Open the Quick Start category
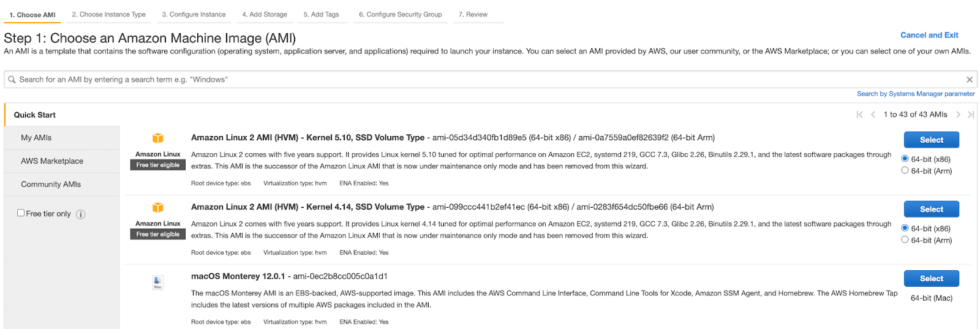This screenshot has height=329, width=980. tap(62, 115)
